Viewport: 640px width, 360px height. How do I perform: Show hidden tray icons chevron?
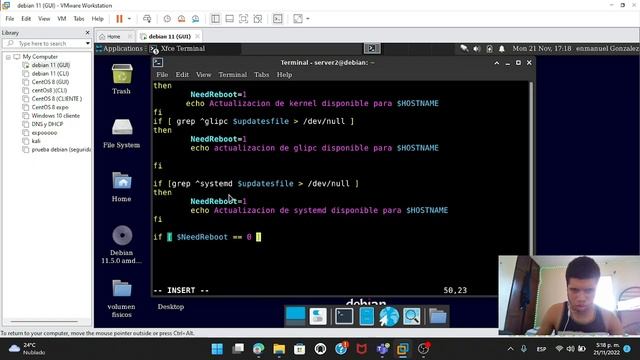point(510,349)
